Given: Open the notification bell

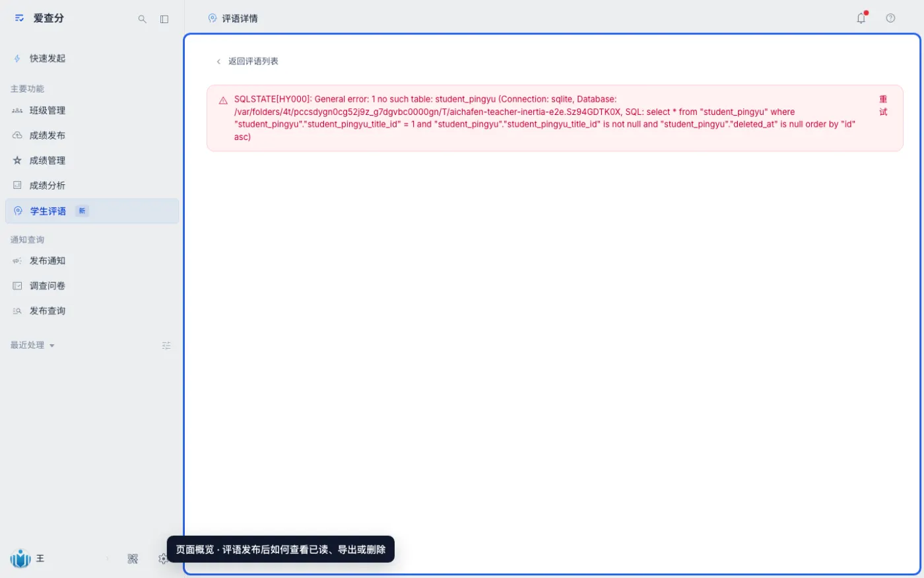Looking at the screenshot, I should coord(861,18).
